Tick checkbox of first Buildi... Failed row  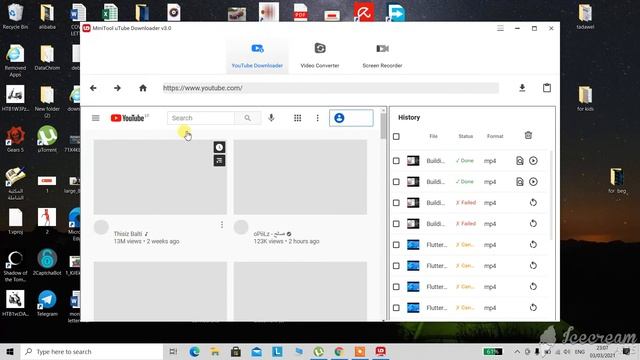click(x=396, y=203)
